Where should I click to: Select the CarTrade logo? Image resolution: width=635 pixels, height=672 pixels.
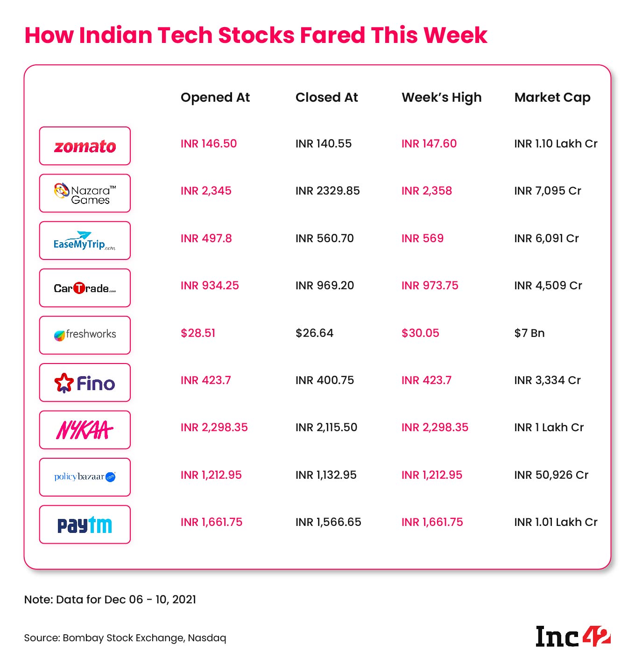(85, 288)
